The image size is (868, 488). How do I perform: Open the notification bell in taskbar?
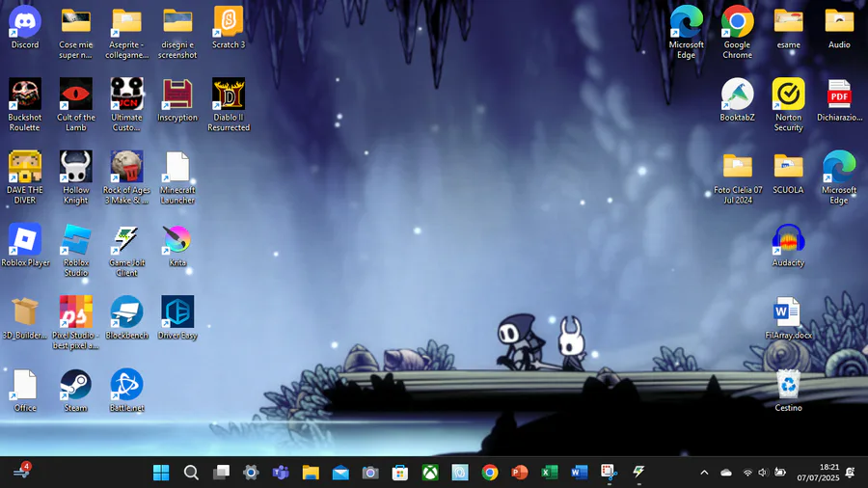coord(851,473)
